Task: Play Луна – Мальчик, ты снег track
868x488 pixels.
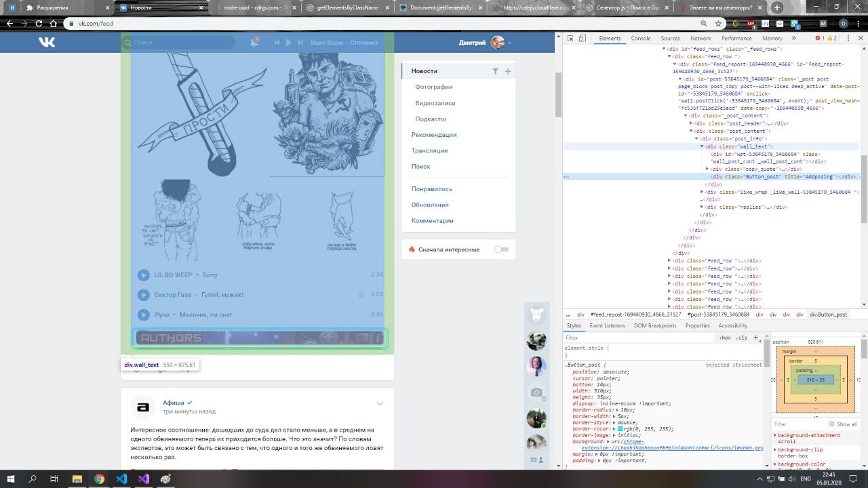Action: pos(143,314)
